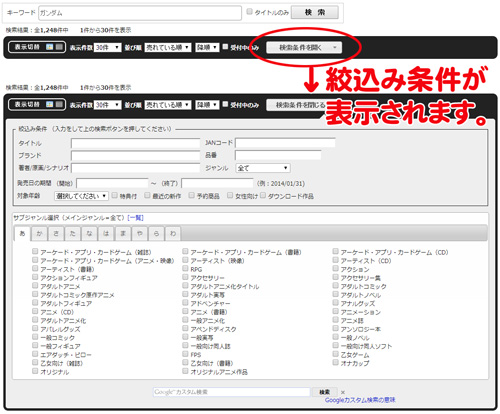
Task: Click the 表示切替 view switch icon in upper bar
Action: coord(37,47)
